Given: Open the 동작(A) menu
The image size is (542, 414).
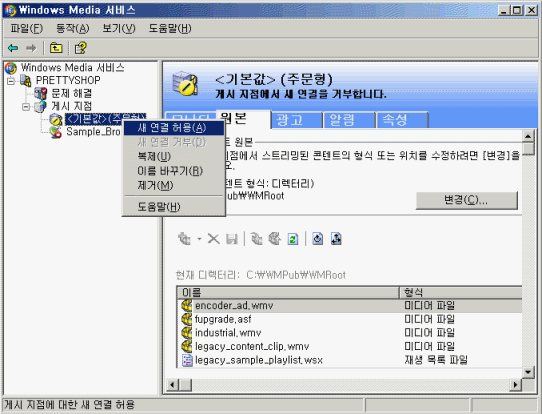Looking at the screenshot, I should point(73,28).
